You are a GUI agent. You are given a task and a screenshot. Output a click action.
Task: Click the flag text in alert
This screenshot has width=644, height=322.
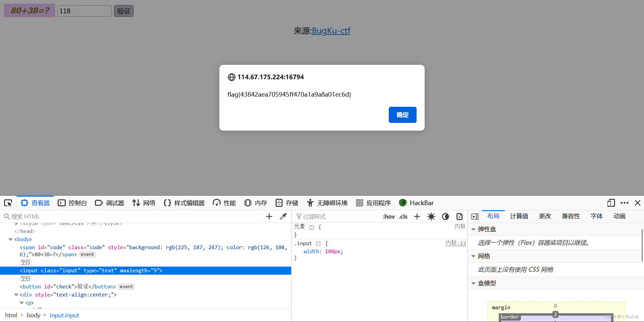pyautogui.click(x=289, y=94)
